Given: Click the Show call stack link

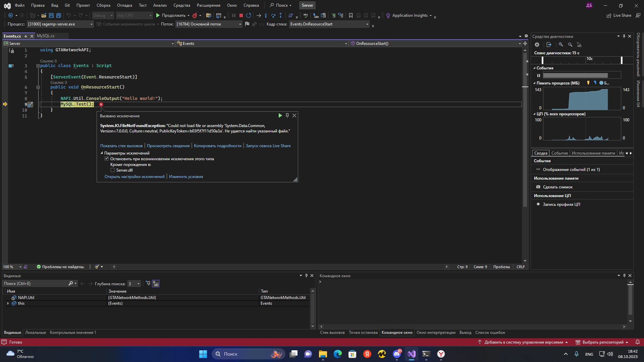Looking at the screenshot, I should pyautogui.click(x=121, y=146).
